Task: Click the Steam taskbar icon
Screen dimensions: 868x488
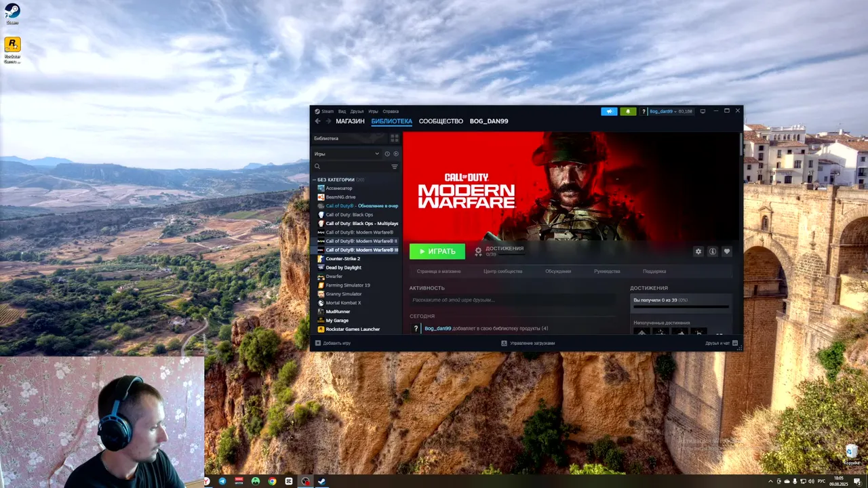Action: pyautogui.click(x=322, y=481)
